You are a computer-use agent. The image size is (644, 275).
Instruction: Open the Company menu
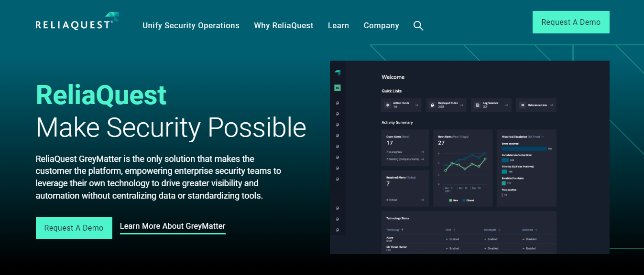coord(382,26)
